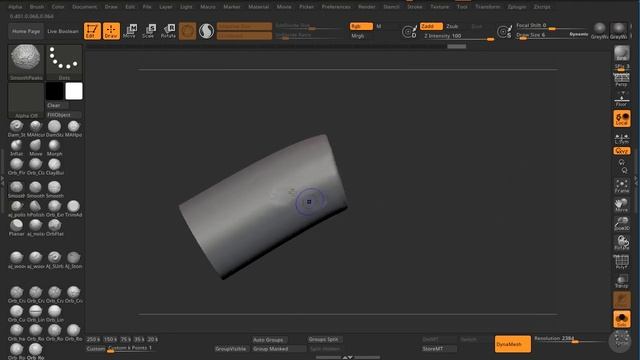Choose the MAHcut brush
Image resolution: width=640 pixels, height=360 pixels.
click(36, 129)
